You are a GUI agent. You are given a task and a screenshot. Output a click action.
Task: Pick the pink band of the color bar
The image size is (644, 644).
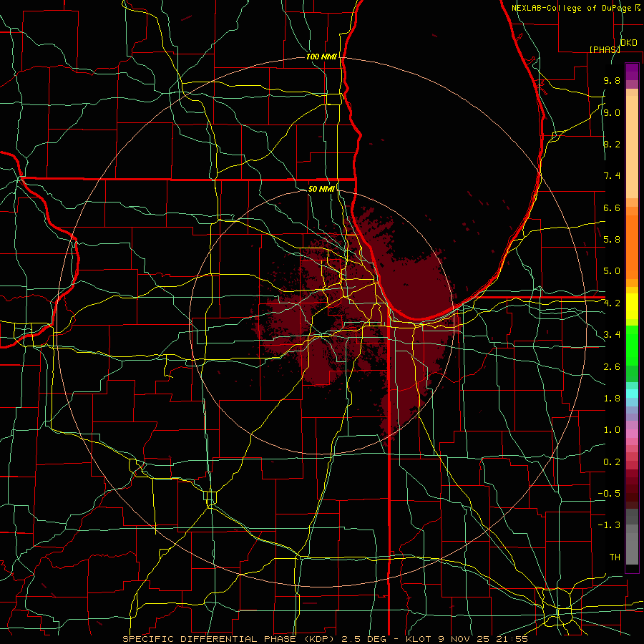click(x=632, y=434)
